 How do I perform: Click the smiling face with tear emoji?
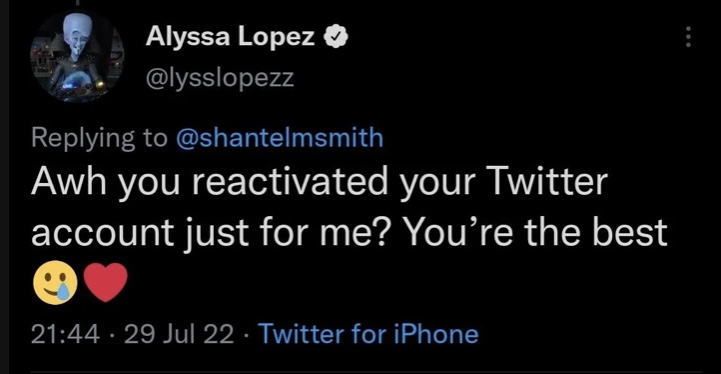(55, 282)
